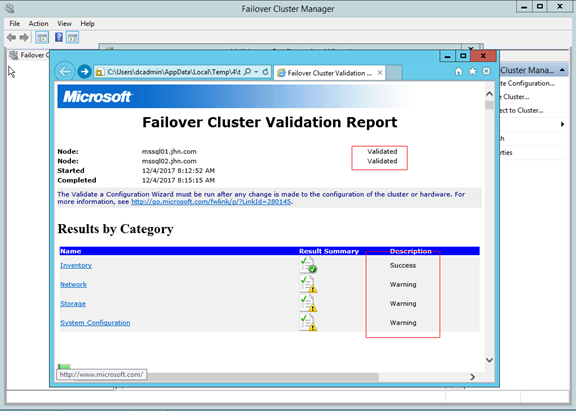Image resolution: width=576 pixels, height=411 pixels.
Task: Click the Success description for Inventory
Action: coord(403,265)
